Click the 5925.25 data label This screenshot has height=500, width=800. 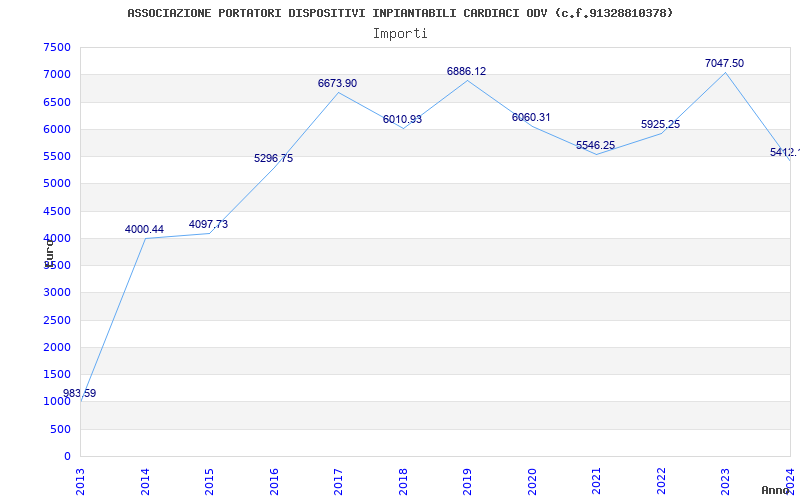(660, 125)
